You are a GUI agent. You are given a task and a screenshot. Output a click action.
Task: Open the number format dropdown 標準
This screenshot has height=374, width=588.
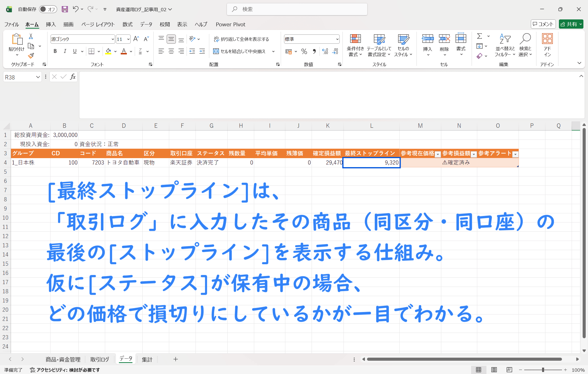[337, 39]
